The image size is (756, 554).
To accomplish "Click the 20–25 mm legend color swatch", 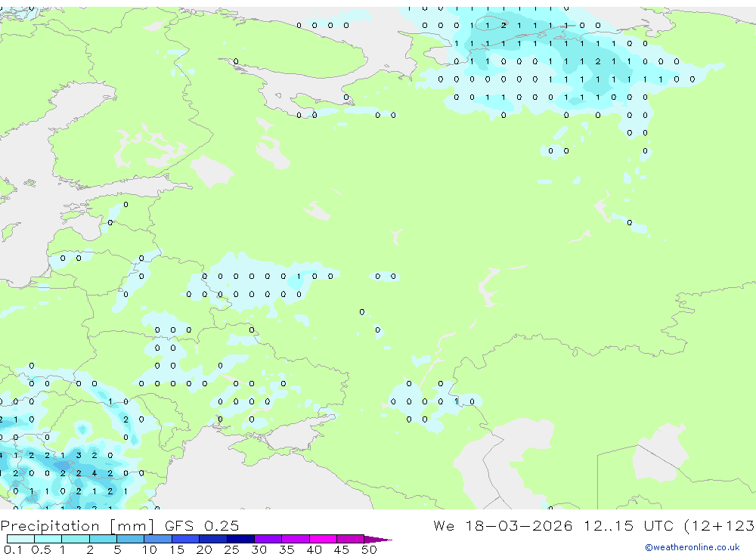I will pyautogui.click(x=213, y=539).
